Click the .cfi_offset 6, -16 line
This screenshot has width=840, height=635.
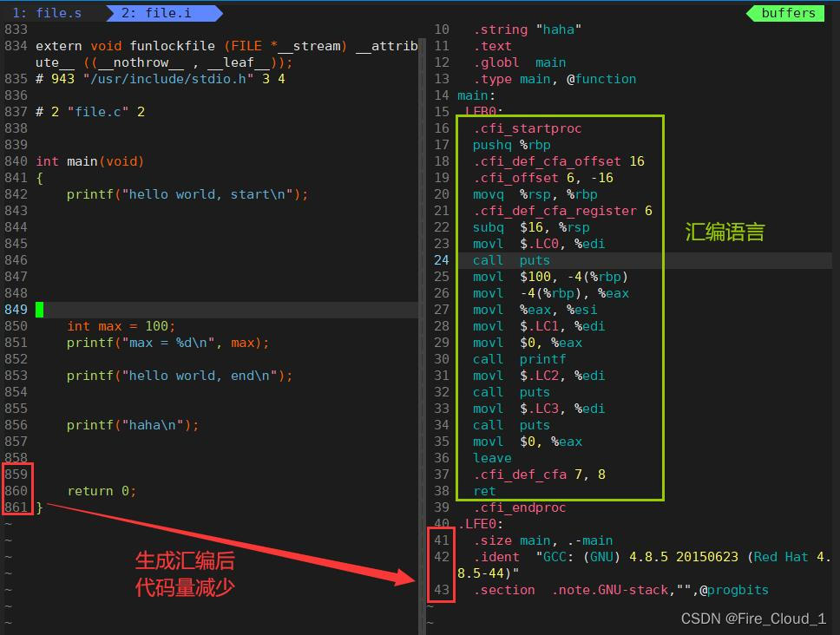(x=543, y=178)
